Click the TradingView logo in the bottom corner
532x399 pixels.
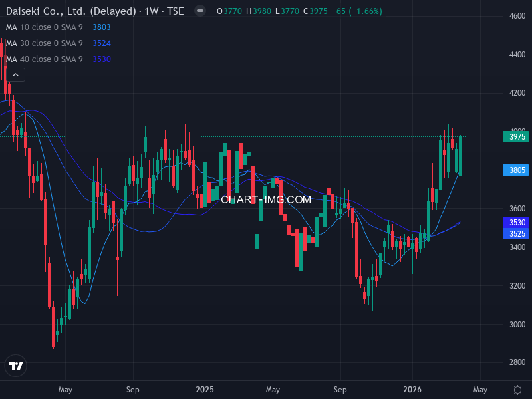point(16,366)
